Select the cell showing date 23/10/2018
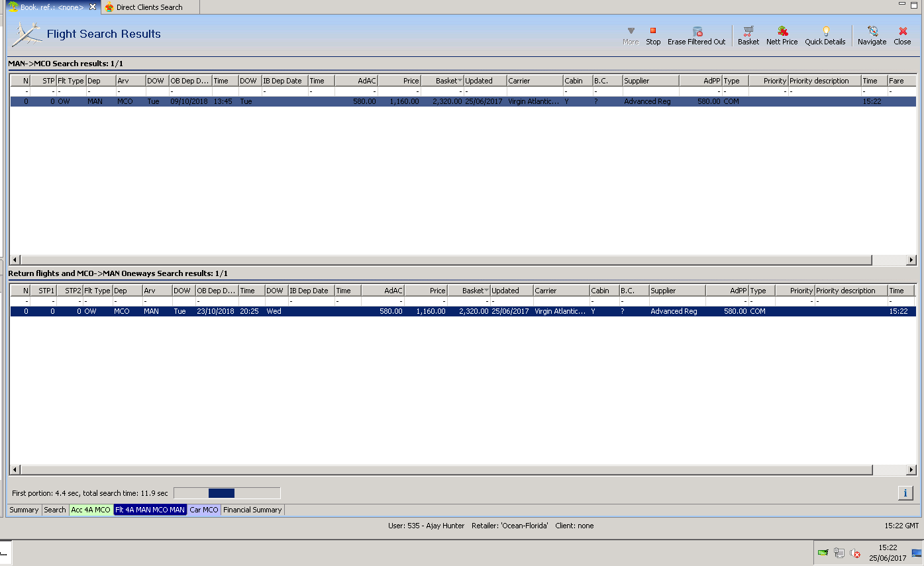 [217, 311]
